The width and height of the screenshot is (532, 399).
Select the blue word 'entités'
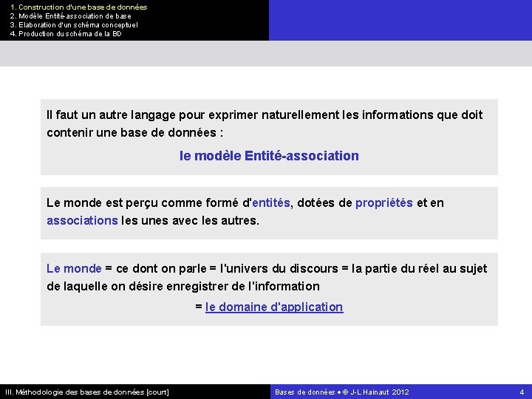271,202
